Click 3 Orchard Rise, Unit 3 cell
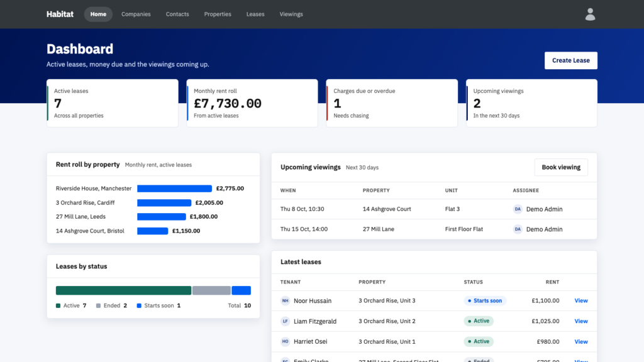The height and width of the screenshot is (362, 644). 387,300
